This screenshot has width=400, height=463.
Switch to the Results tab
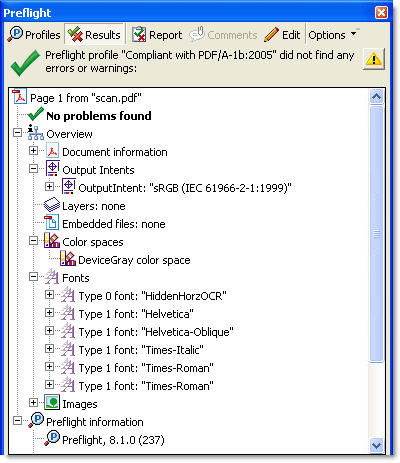(x=94, y=35)
